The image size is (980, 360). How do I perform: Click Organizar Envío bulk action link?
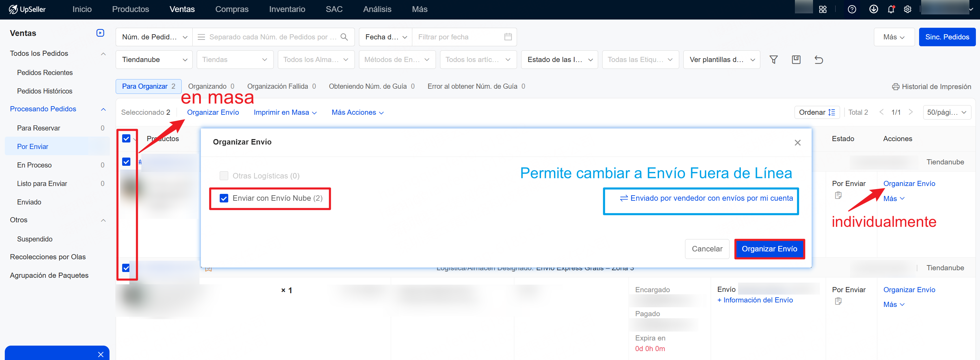[x=212, y=112]
